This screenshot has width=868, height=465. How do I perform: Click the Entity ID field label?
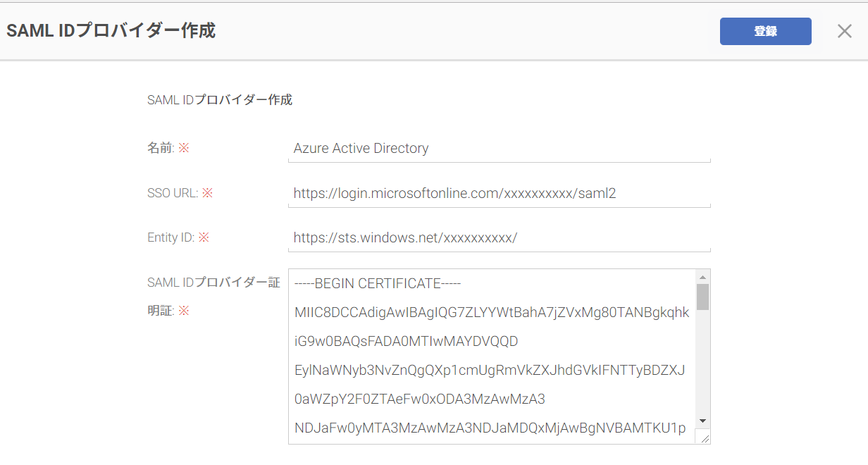[178, 238]
